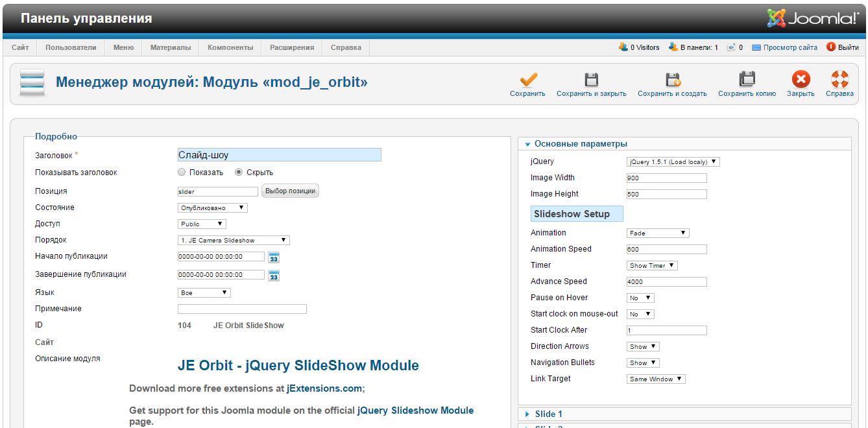Open the Меню menu
868x428 pixels.
123,47
